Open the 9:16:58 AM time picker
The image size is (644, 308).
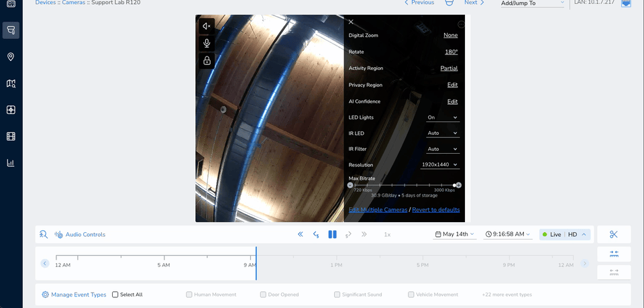click(x=508, y=234)
